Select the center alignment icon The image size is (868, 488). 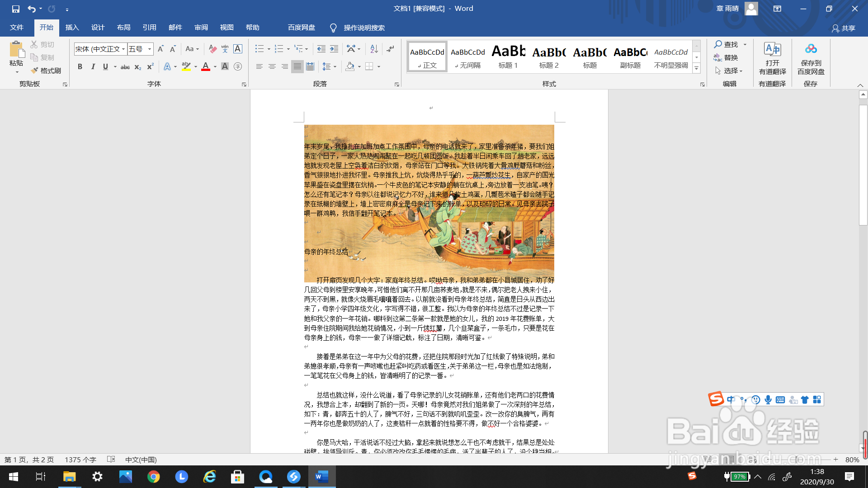tap(272, 67)
